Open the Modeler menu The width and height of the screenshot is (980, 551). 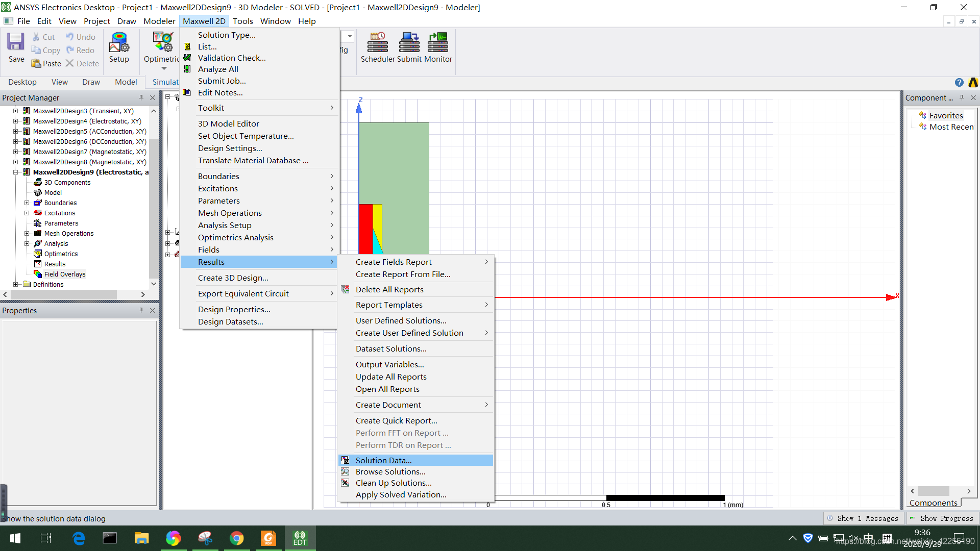(x=159, y=21)
